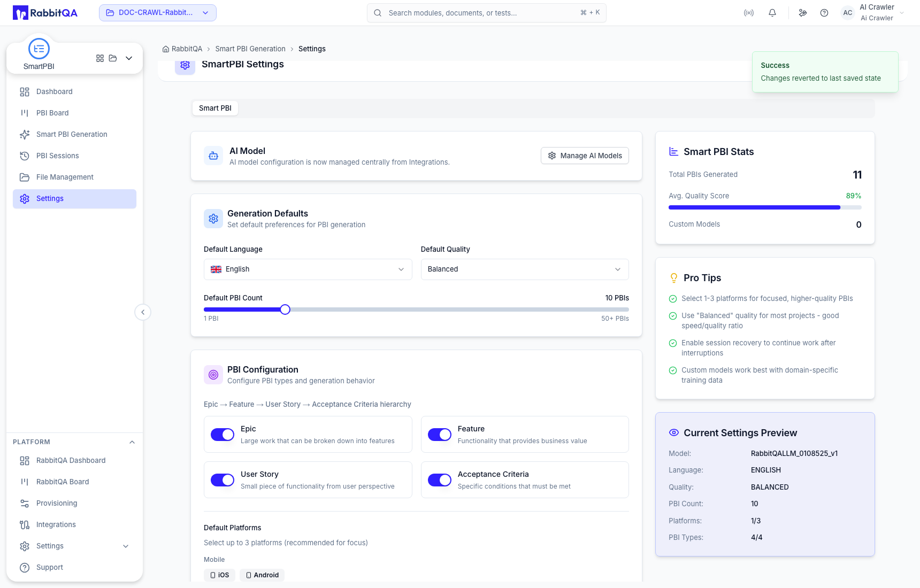
Task: Open RabbitQA Board in platform menu
Action: click(74, 482)
